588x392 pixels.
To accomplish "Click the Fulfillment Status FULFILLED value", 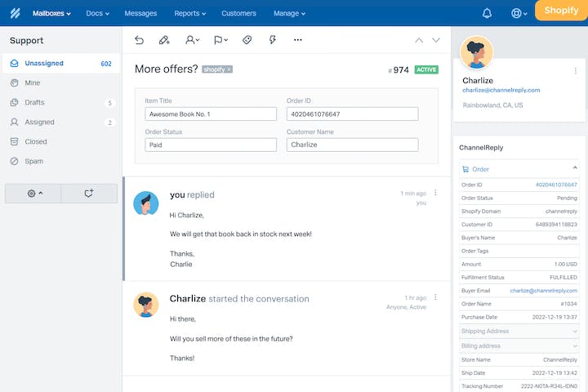I will click(x=563, y=277).
